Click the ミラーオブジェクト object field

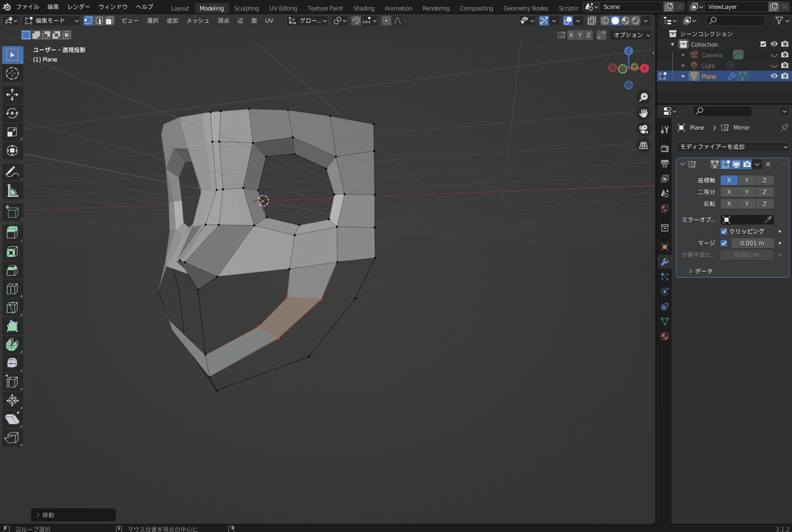pos(747,220)
